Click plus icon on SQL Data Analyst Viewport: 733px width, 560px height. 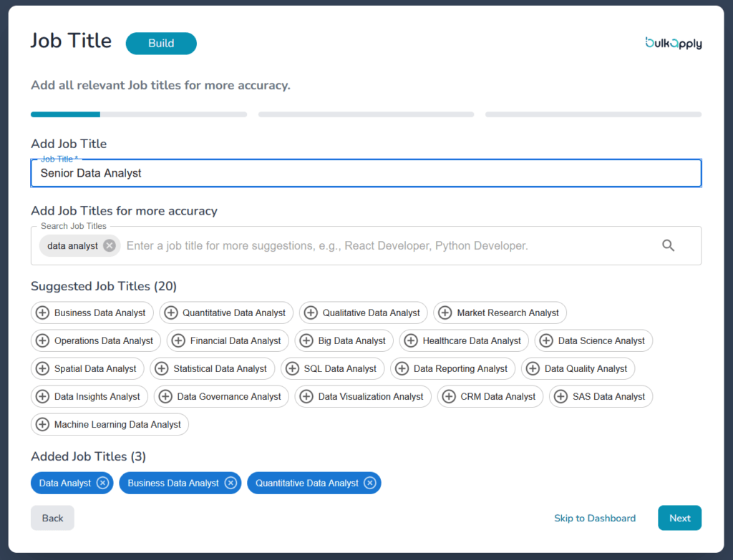point(292,368)
